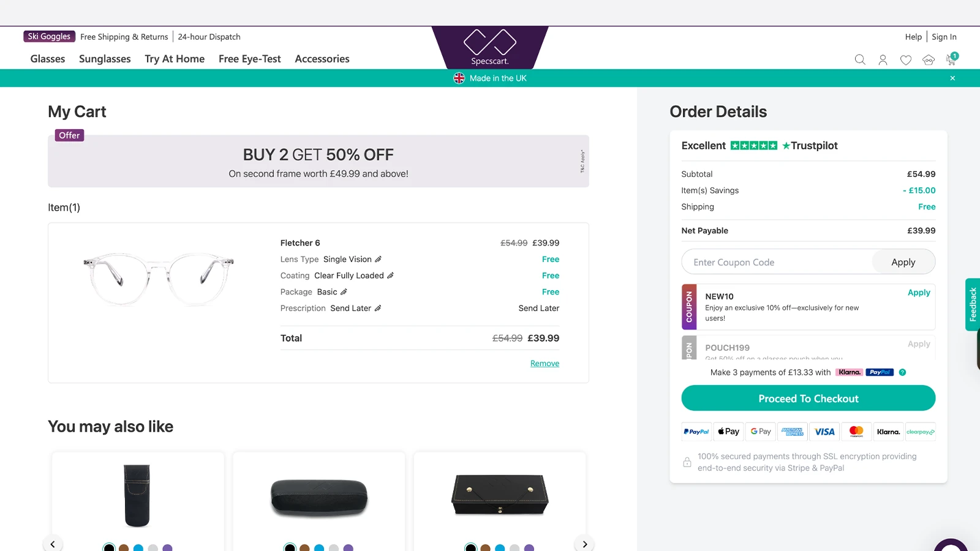Viewport: 980px width, 551px height.
Task: Click the Klarna payments question mark icon
Action: (x=902, y=372)
